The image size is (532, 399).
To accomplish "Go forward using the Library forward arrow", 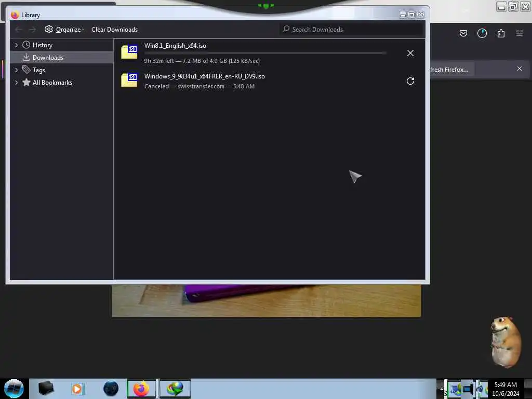I will pyautogui.click(x=32, y=30).
